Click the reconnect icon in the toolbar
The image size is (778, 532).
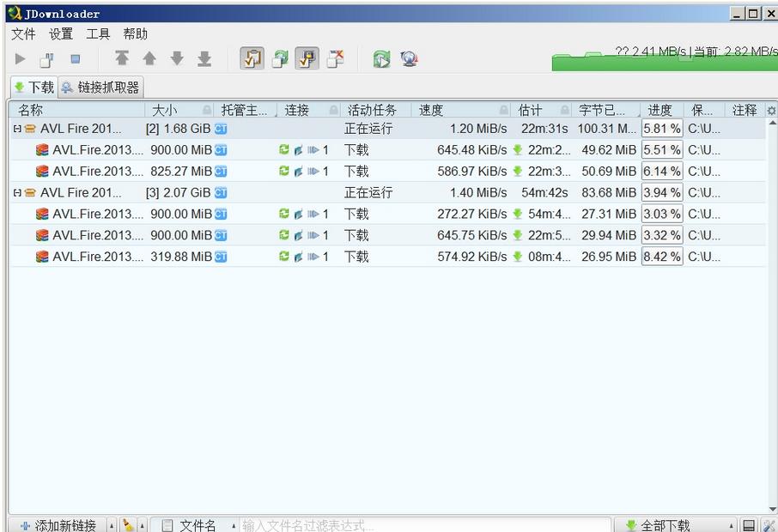pyautogui.click(x=380, y=58)
